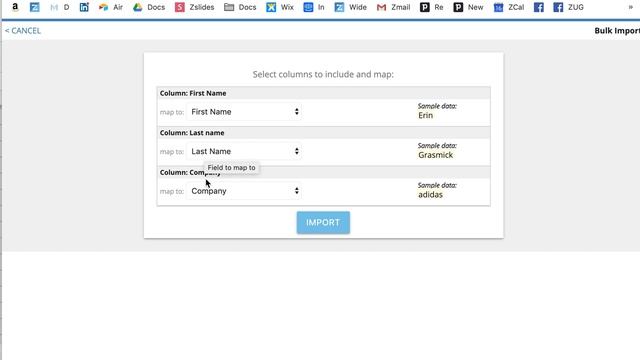The image size is (640, 360).
Task: Show more bookmarks with the overflow chevron
Action: [x=630, y=7]
